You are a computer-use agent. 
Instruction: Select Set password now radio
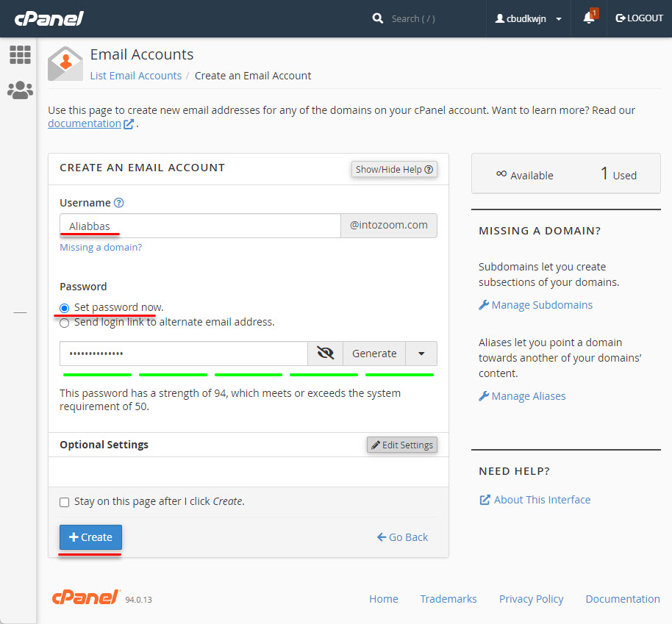click(64, 308)
